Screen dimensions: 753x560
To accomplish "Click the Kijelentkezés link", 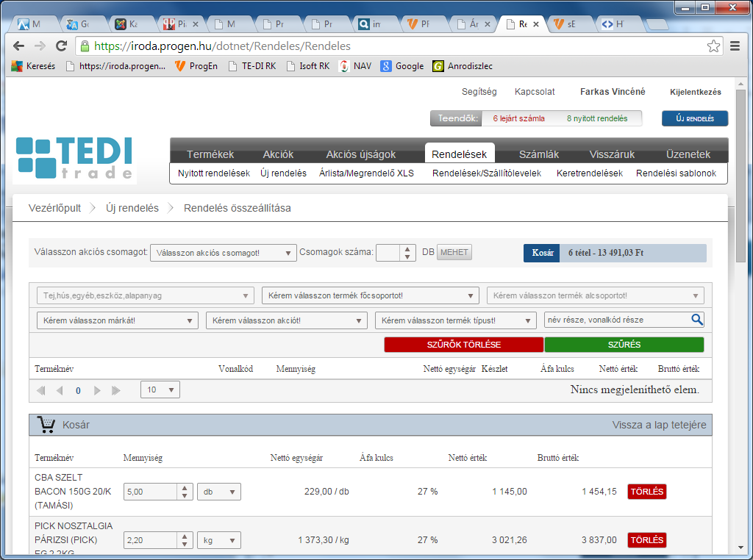I will (696, 92).
